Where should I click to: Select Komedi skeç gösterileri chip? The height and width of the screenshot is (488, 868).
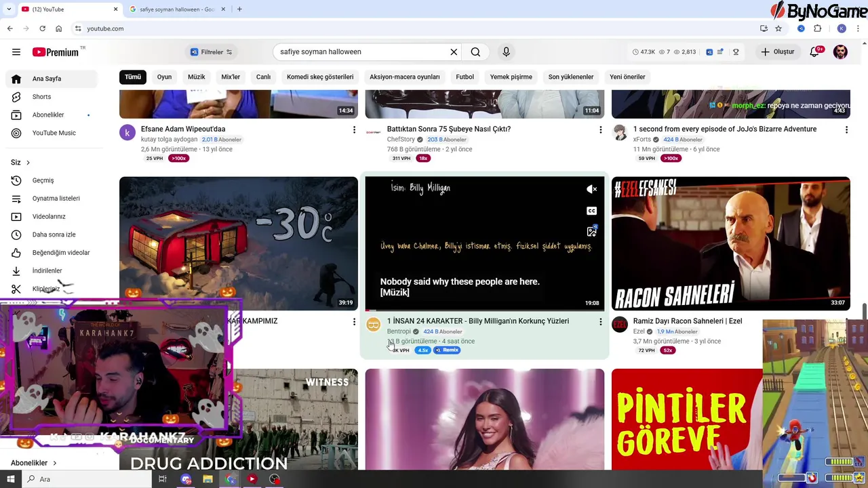320,77
